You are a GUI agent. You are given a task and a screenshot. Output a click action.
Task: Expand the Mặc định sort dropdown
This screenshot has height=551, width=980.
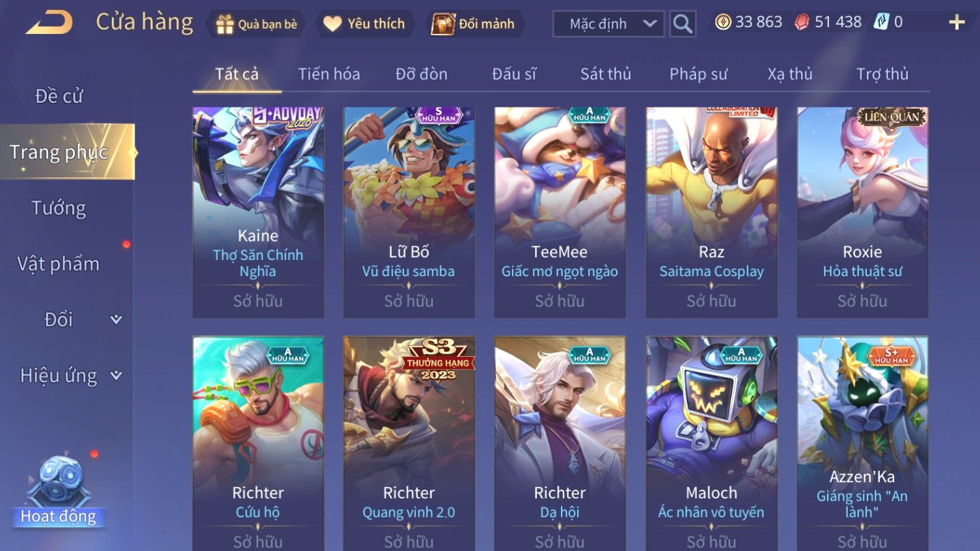pos(608,24)
